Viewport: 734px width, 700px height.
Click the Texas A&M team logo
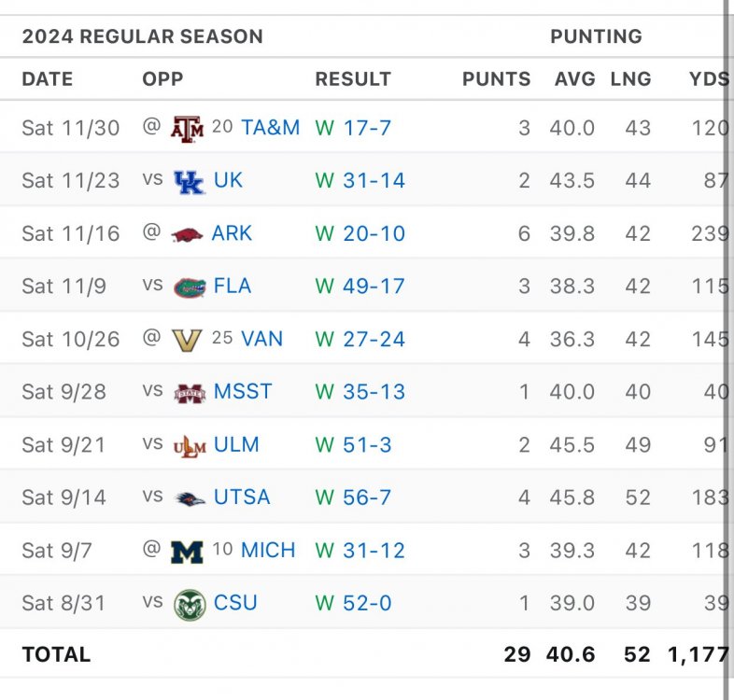coord(187,128)
